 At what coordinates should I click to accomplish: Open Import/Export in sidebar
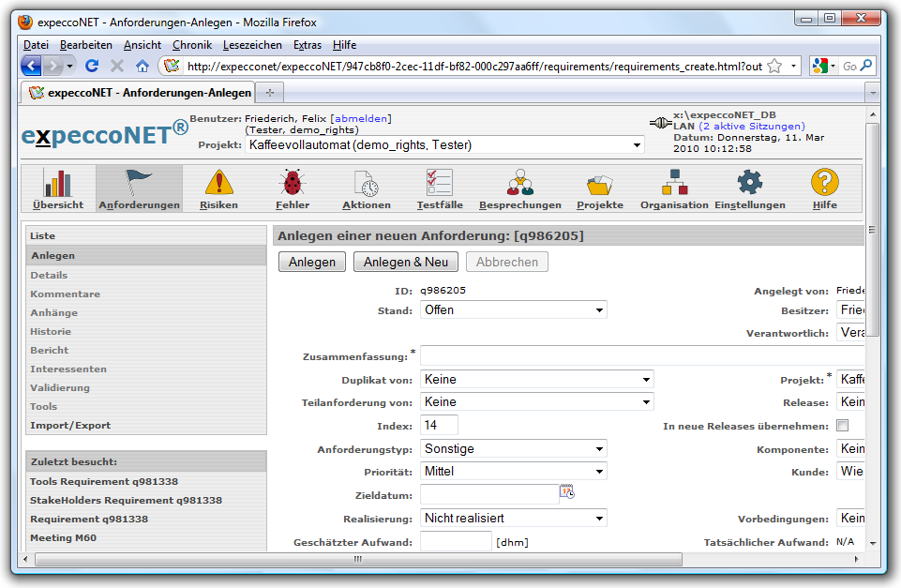[70, 426]
